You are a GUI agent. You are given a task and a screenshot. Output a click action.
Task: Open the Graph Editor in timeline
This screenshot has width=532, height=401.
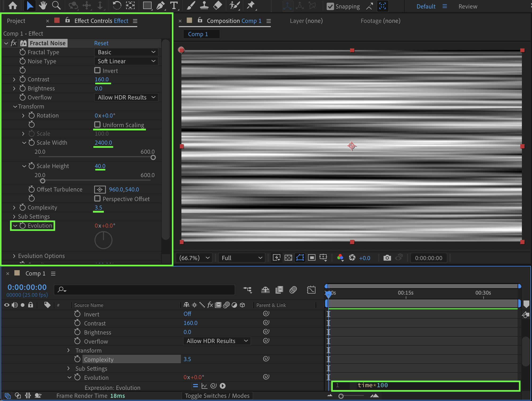coord(311,290)
